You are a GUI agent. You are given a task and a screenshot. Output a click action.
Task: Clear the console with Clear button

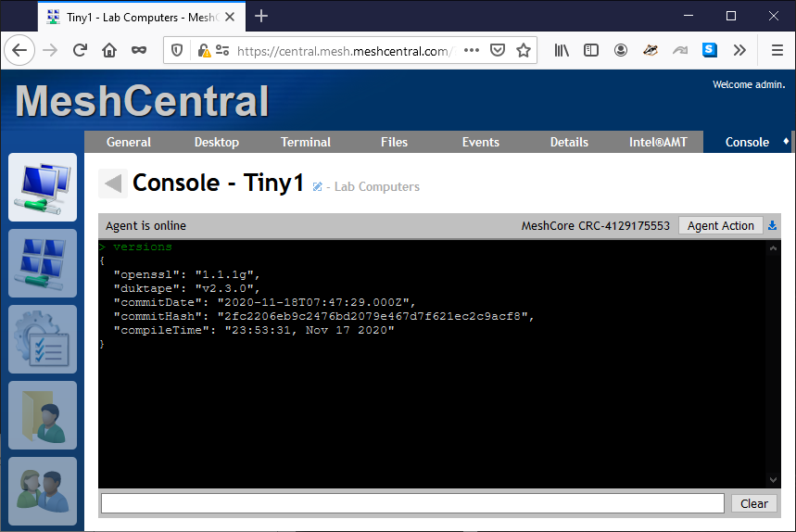tap(754, 503)
